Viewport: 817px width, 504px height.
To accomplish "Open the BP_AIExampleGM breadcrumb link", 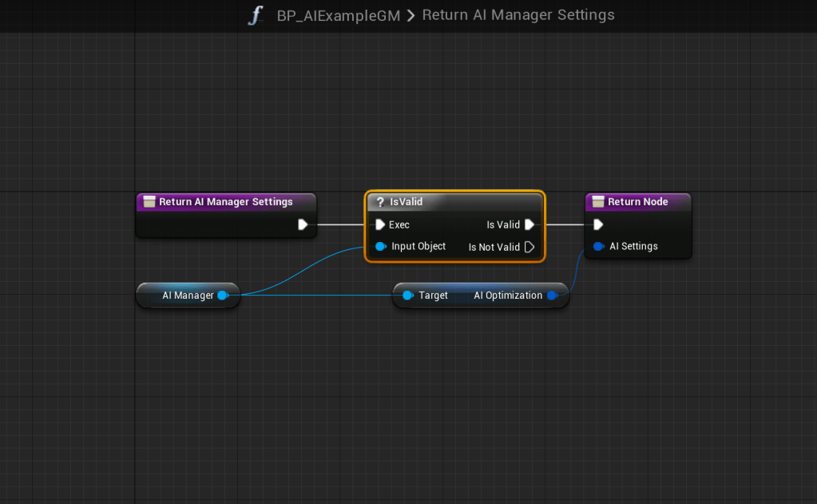I will (339, 15).
